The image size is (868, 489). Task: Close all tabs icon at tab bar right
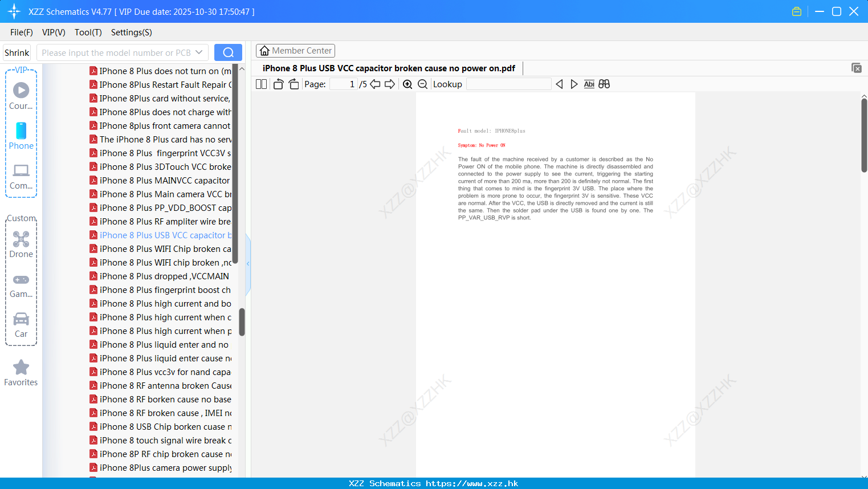(857, 68)
